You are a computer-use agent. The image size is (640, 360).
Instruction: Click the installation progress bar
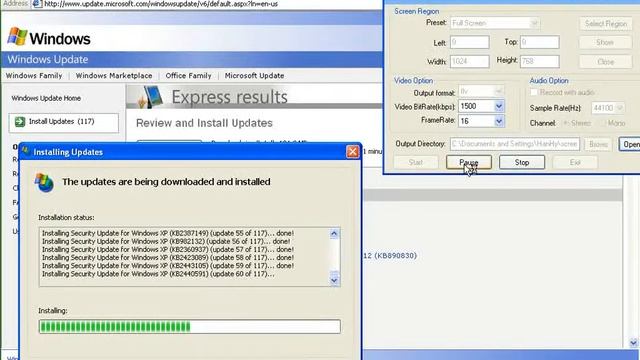tap(190, 327)
